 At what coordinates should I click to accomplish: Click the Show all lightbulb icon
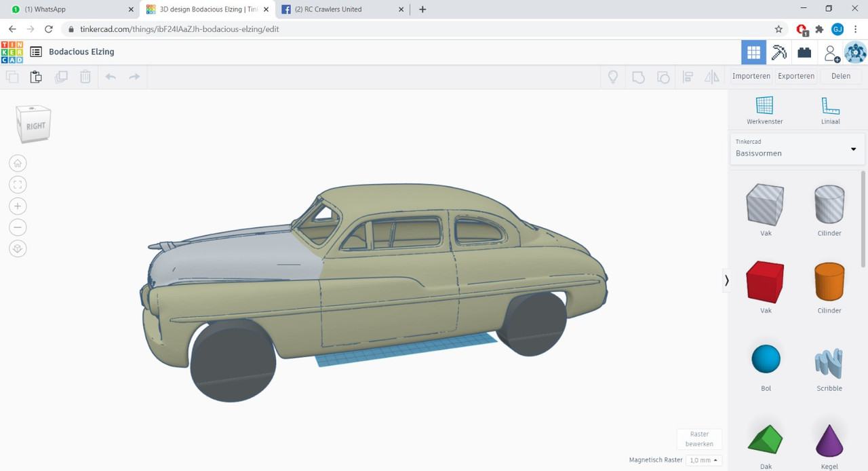613,77
